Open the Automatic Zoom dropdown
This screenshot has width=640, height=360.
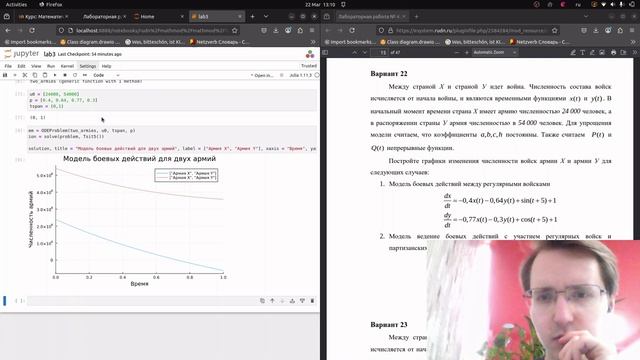(x=495, y=53)
